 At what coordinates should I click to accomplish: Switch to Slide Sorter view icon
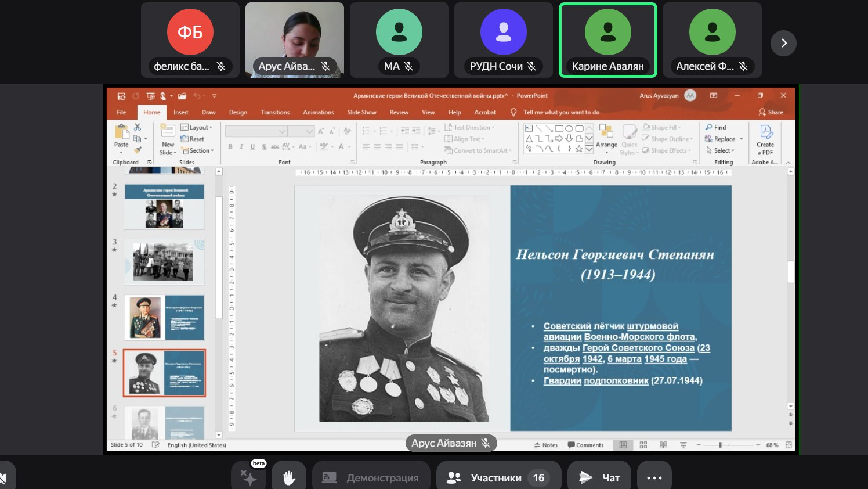pos(643,445)
